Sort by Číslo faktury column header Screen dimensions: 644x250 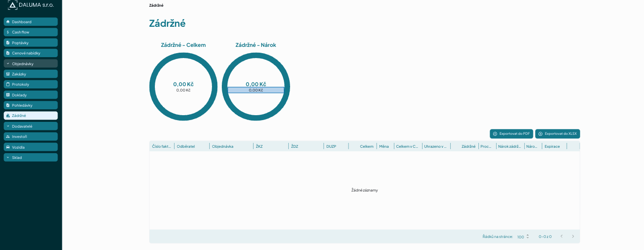tap(162, 146)
